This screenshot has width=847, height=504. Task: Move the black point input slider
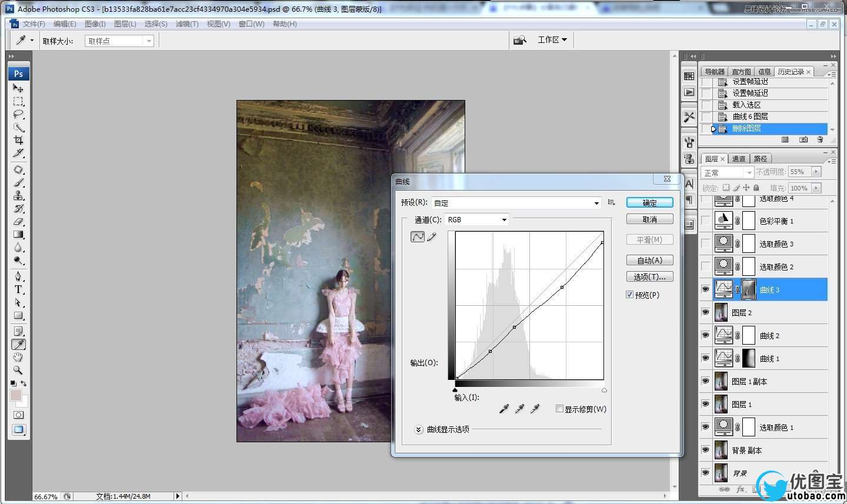pos(455,390)
